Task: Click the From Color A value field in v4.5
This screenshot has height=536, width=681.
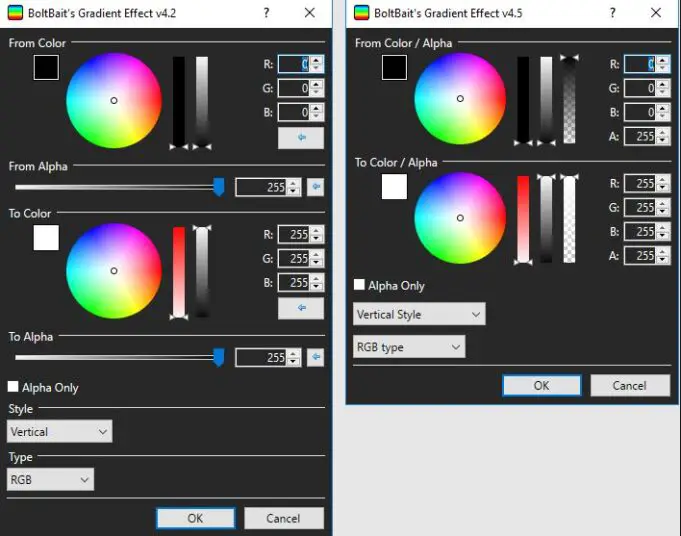Action: point(639,137)
